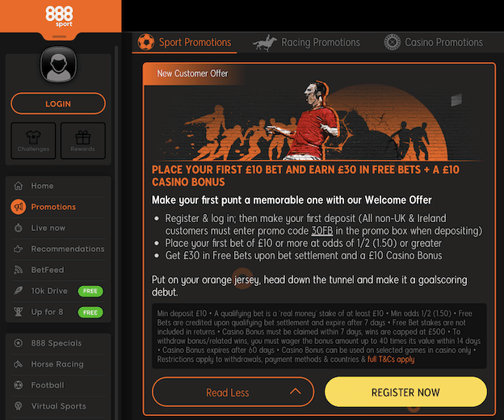Click the Home house icon

click(x=19, y=186)
